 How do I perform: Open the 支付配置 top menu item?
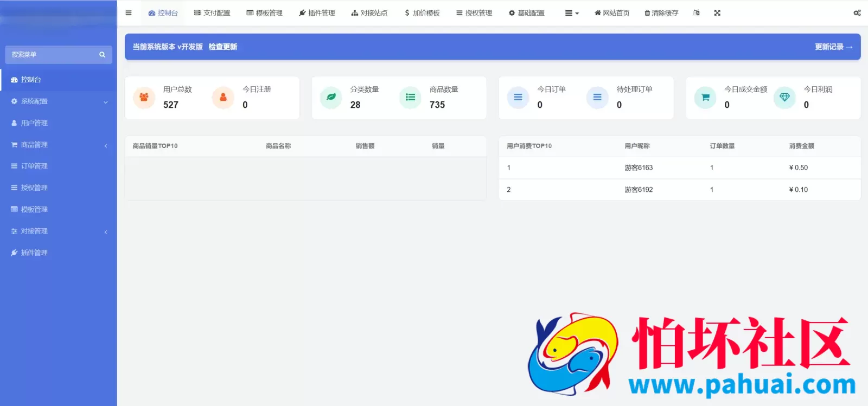click(212, 13)
